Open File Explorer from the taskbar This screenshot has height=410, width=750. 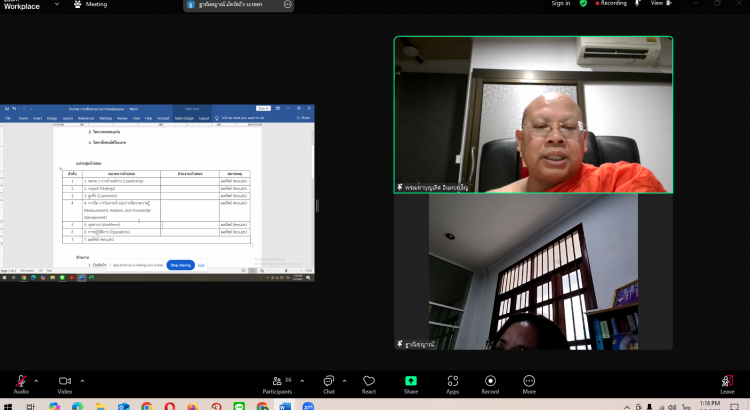click(100, 406)
